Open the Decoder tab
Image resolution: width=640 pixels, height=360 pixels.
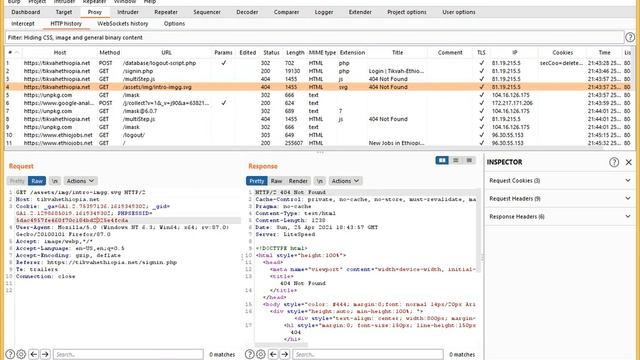(247, 12)
